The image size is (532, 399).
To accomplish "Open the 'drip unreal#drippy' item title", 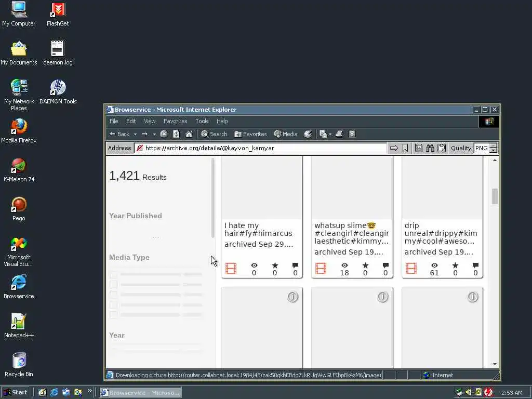I will coord(441,233).
